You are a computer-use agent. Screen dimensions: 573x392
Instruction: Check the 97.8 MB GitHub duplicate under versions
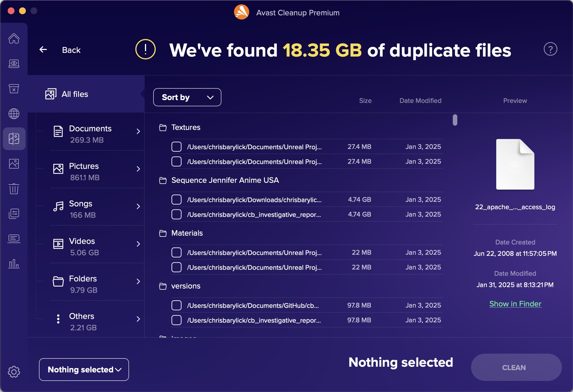tap(176, 305)
